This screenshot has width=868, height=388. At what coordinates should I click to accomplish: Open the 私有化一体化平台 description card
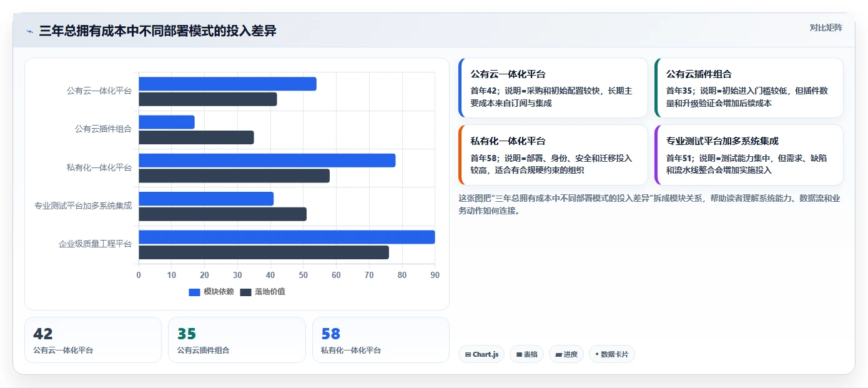[553, 155]
